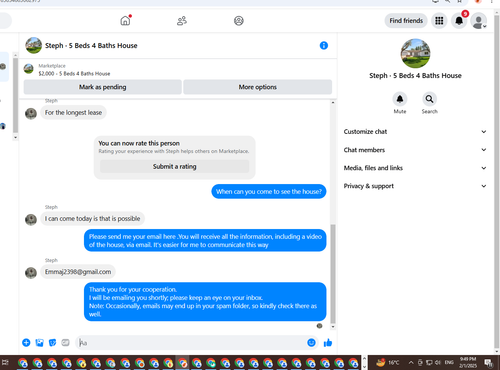The height and width of the screenshot is (370, 500).
Task: Send a thumbs up like
Action: 328,343
